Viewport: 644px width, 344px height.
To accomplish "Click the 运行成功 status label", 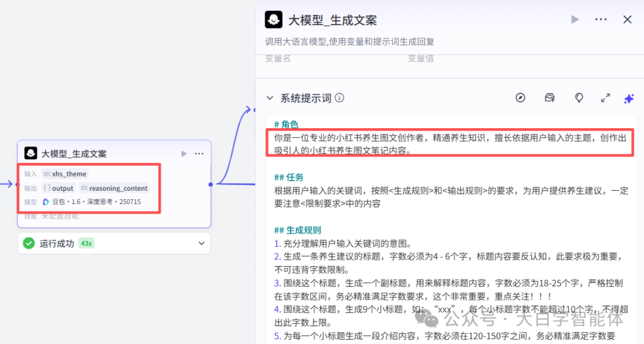I will (57, 243).
